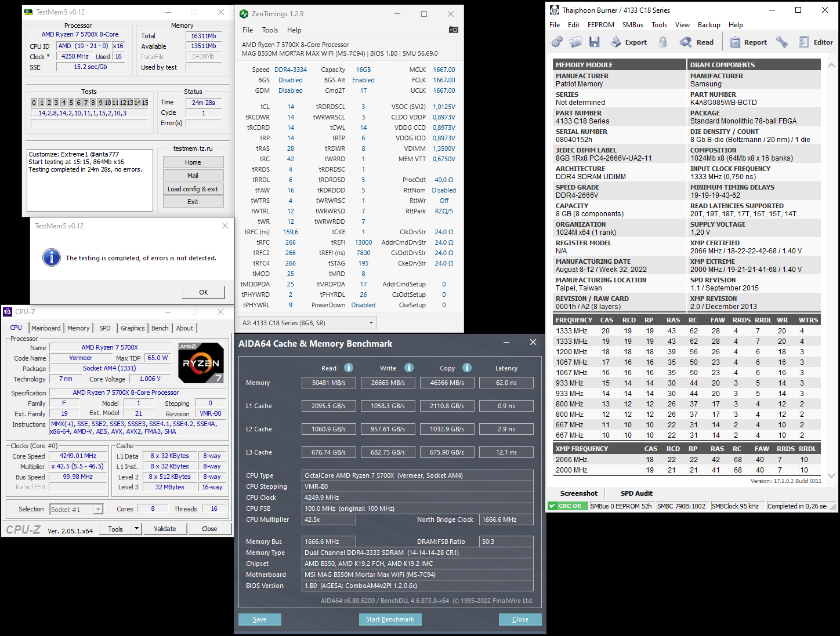Click the ZenTimings title bar app icon
The width and height of the screenshot is (840, 636).
[x=244, y=14]
